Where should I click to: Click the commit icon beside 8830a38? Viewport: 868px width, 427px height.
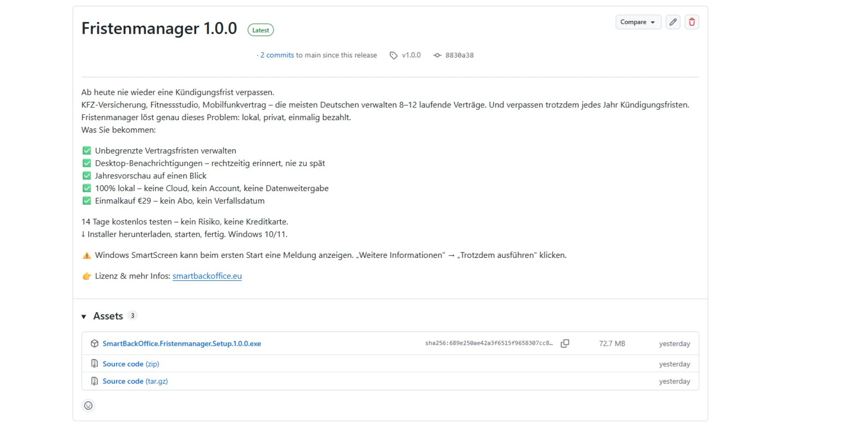point(437,55)
